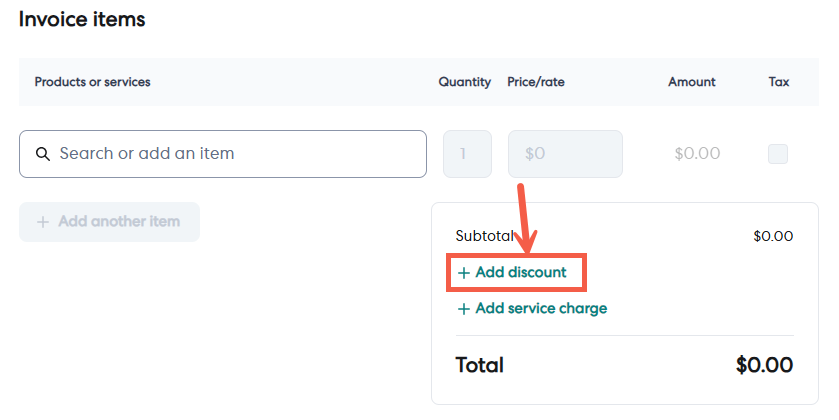Select the Quantity column header
This screenshot has width=839, height=420.
pyautogui.click(x=465, y=82)
